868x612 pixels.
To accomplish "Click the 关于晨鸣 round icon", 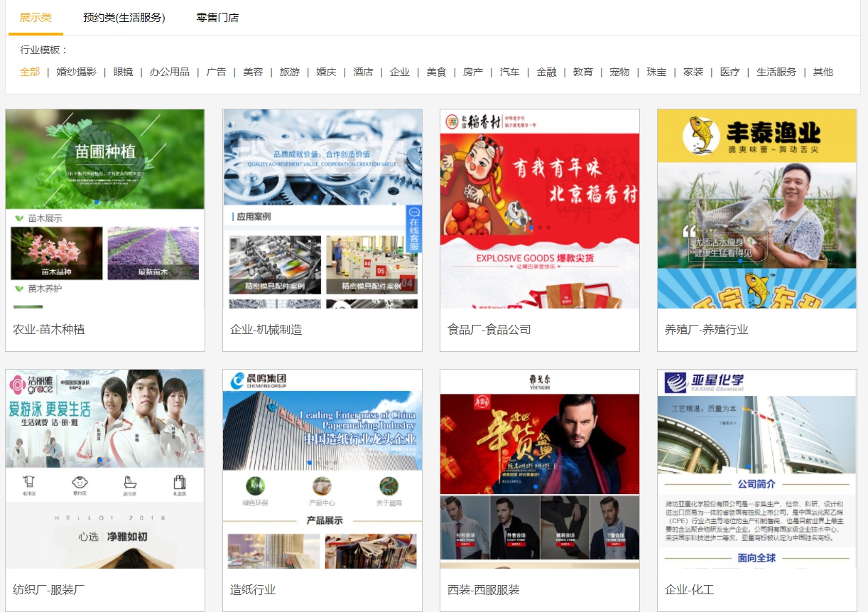I will [389, 486].
